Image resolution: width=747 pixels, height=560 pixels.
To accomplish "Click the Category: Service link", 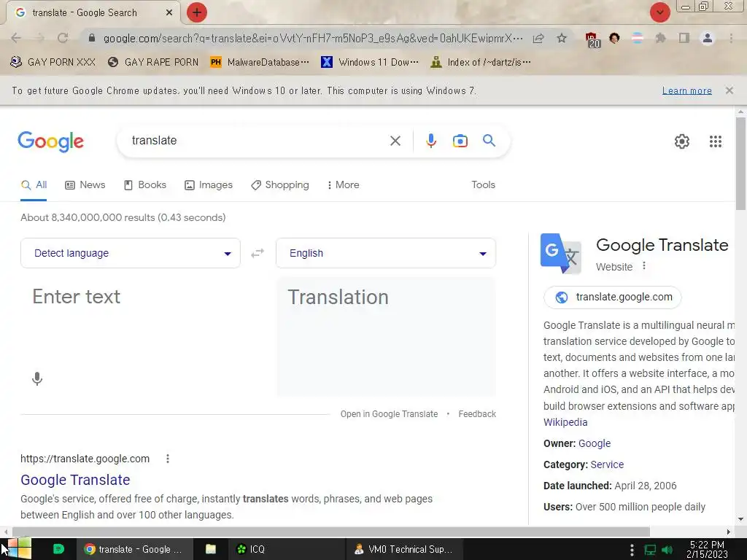I will click(607, 464).
